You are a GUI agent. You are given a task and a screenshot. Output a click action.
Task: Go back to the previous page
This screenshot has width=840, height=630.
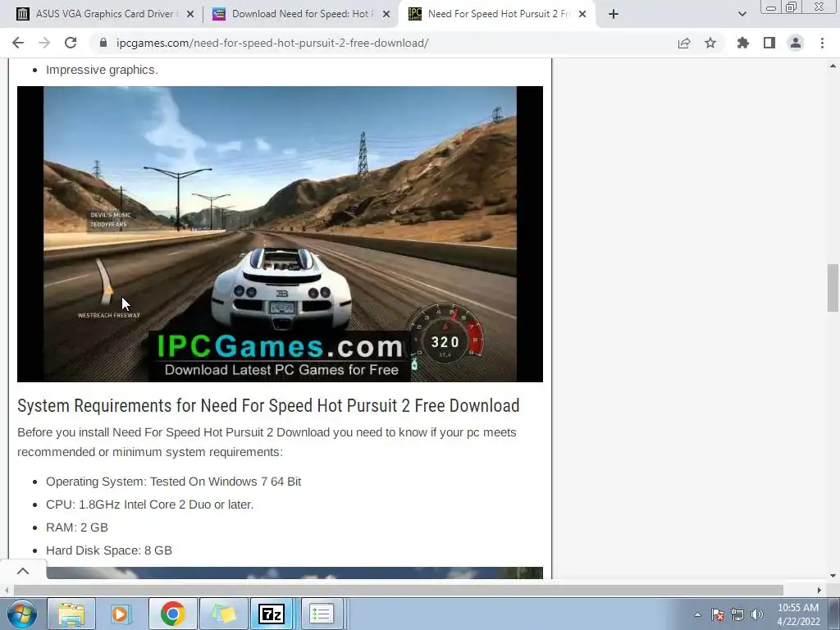pyautogui.click(x=18, y=43)
